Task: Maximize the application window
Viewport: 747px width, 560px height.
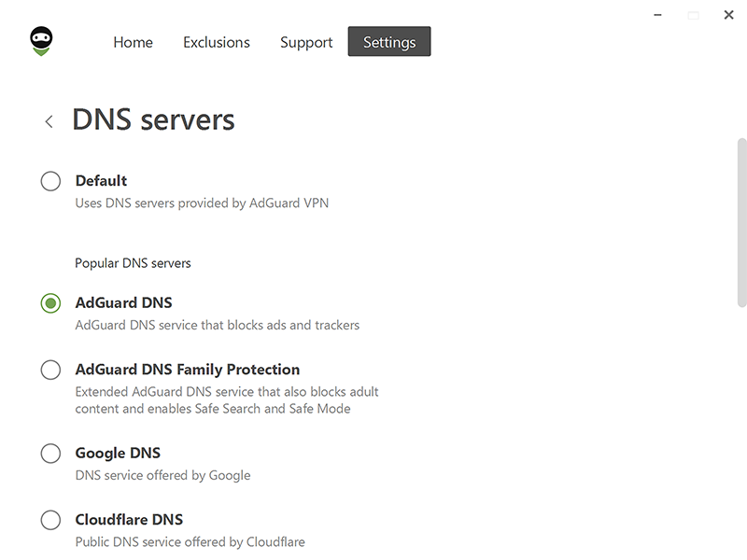Action: click(x=693, y=16)
